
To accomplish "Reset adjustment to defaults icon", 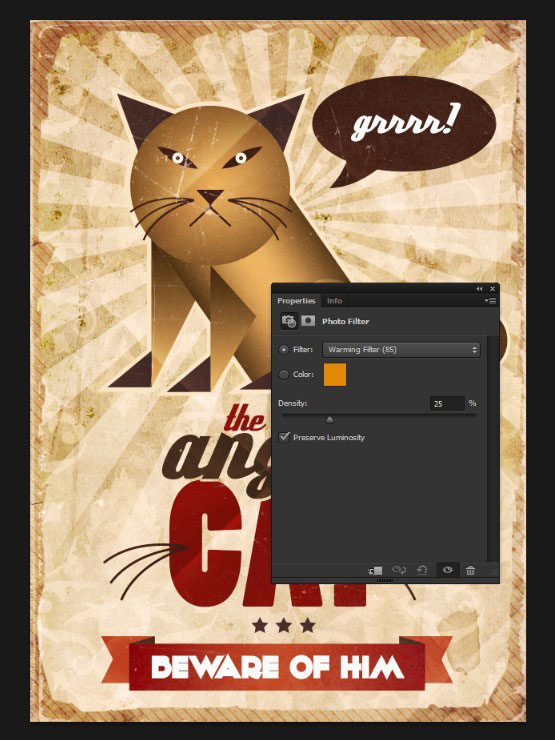I will tap(422, 571).
